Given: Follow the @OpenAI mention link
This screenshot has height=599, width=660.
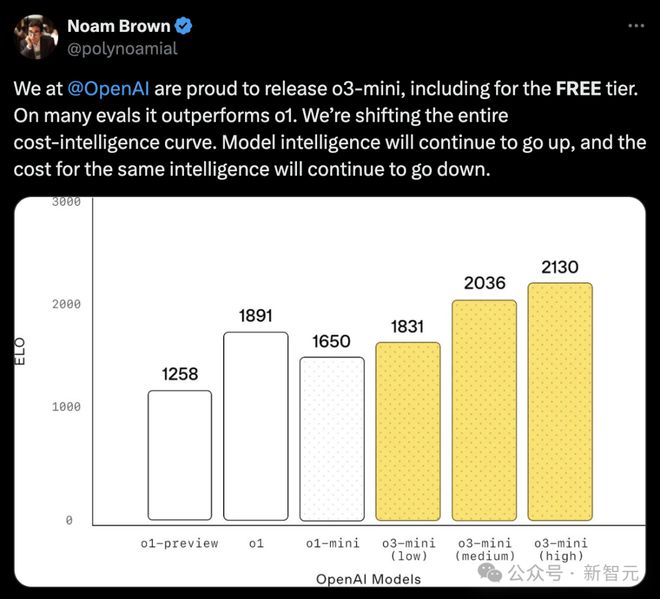Looking at the screenshot, I should tap(108, 89).
